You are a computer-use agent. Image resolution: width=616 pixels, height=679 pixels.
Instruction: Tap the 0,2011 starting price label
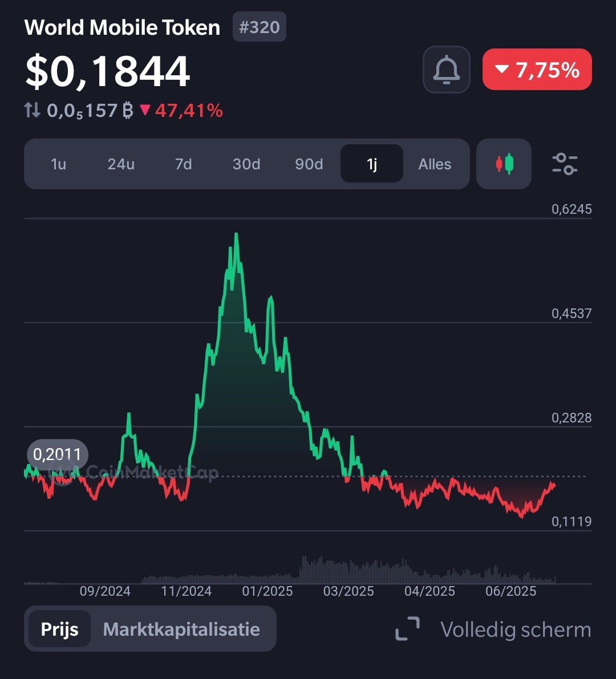coord(57,454)
